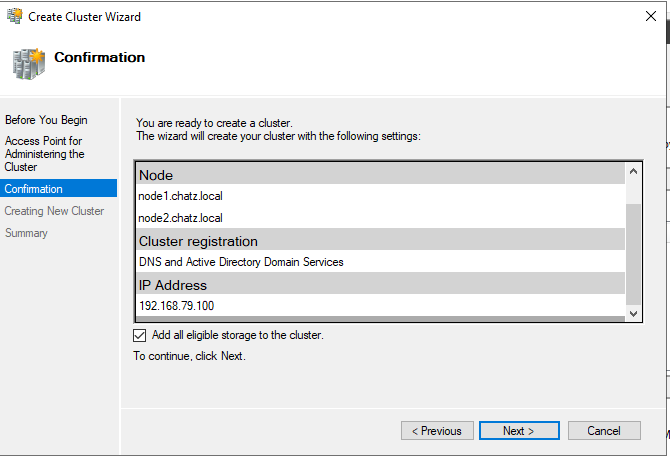Click the scroll up arrow in settings list
The width and height of the screenshot is (670, 457).
tap(633, 172)
